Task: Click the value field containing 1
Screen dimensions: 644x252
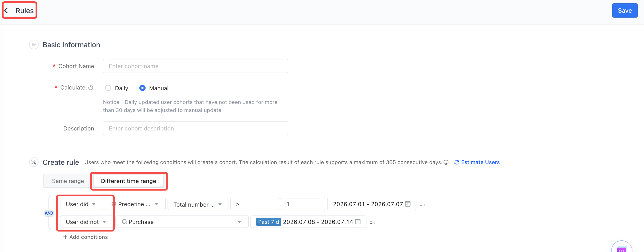Action: [x=303, y=204]
